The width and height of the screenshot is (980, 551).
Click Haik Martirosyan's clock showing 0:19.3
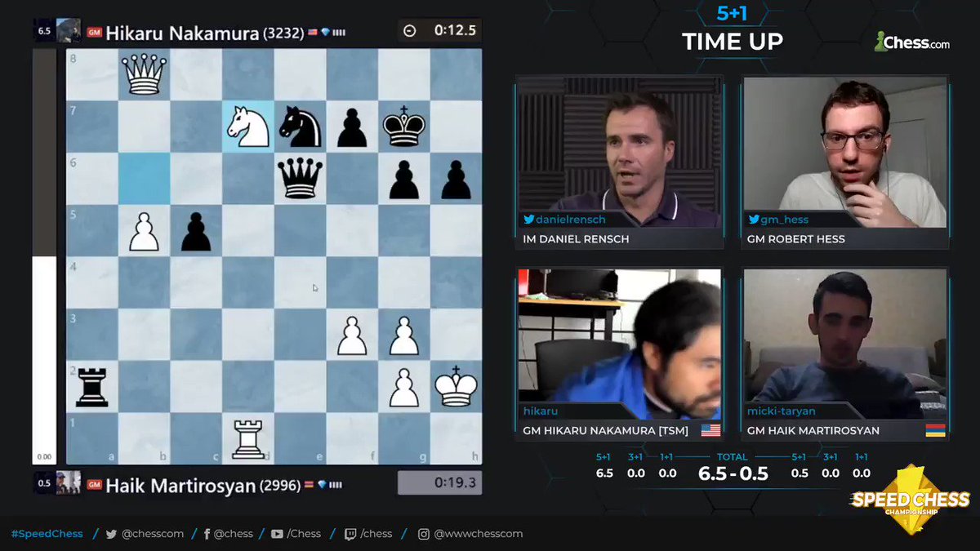pyautogui.click(x=439, y=483)
